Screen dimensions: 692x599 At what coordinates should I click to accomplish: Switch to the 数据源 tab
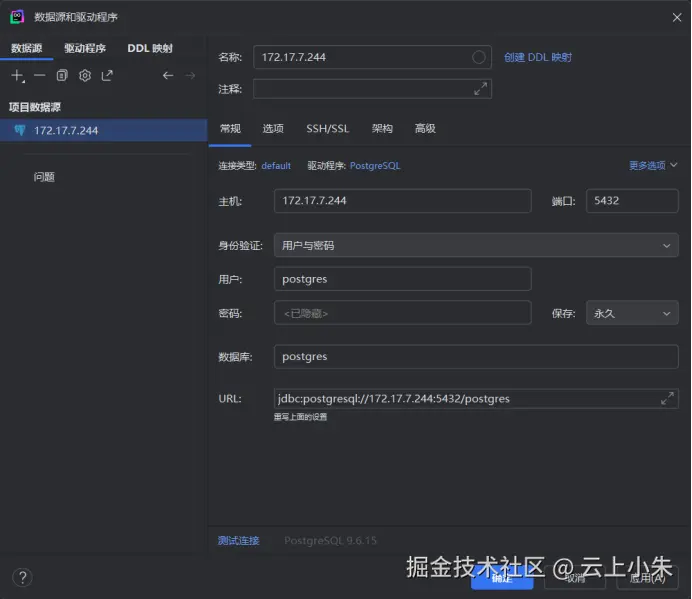(x=26, y=48)
